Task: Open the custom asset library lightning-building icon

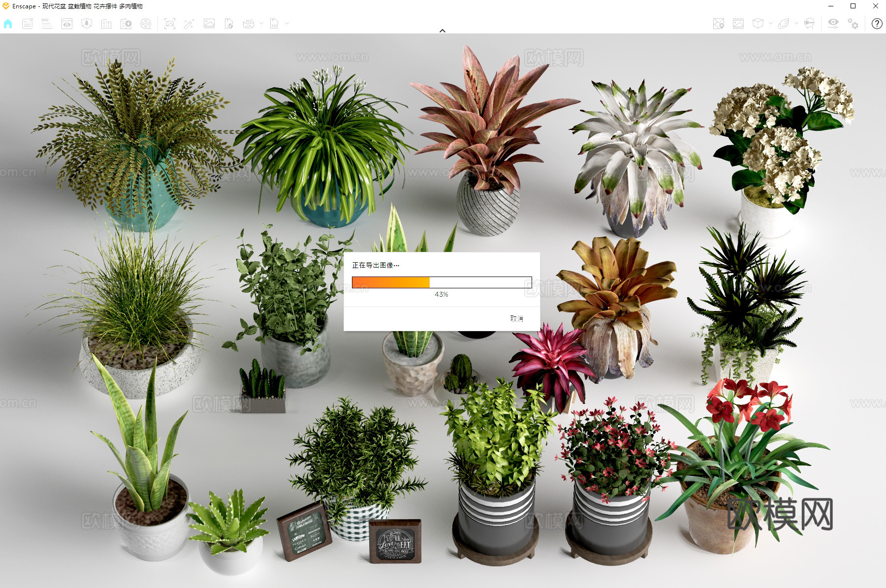Action: 126,24
